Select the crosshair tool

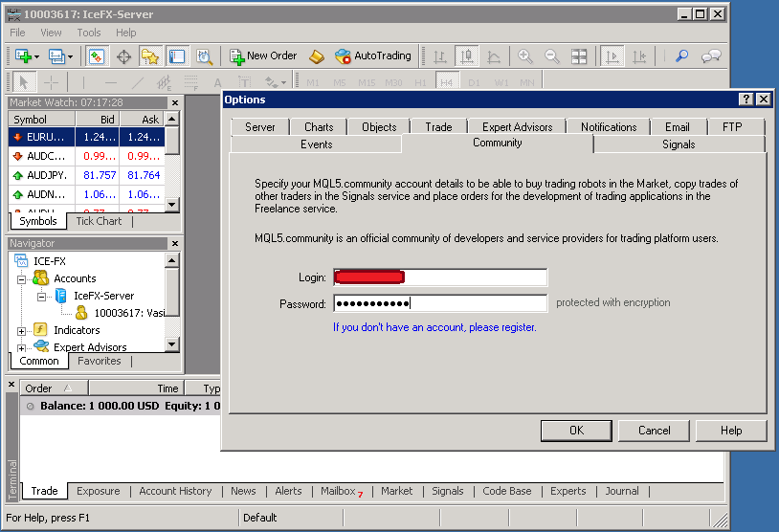[51, 82]
